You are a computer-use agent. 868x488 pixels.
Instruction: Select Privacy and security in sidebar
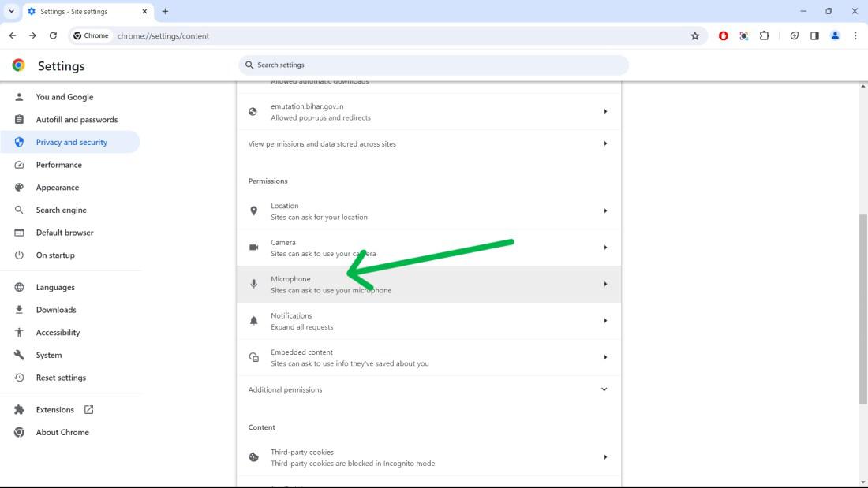coord(70,142)
